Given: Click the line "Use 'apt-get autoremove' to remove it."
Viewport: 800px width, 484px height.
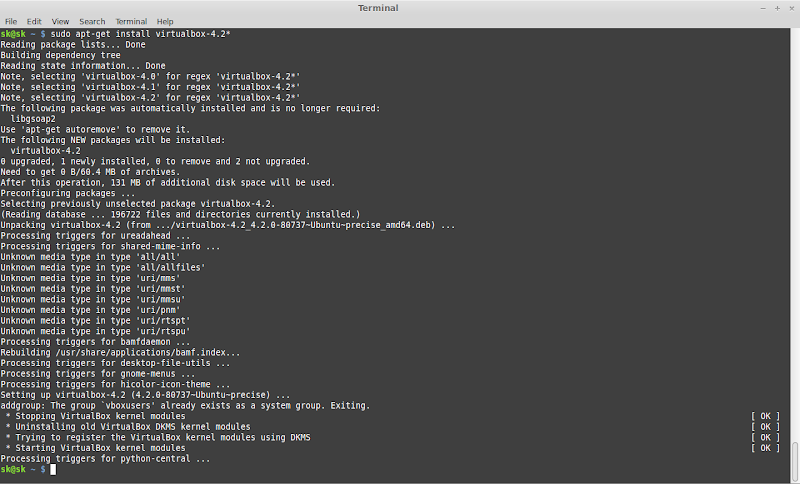Looking at the screenshot, I should [x=95, y=130].
